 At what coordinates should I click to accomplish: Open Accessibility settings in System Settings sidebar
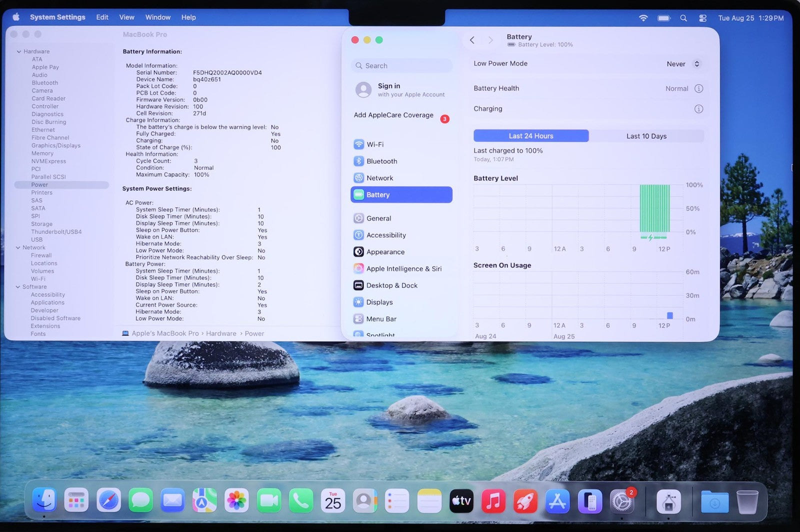click(401, 235)
